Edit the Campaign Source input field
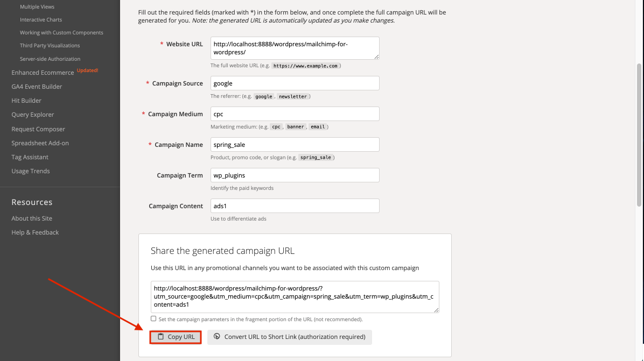This screenshot has width=644, height=361. point(295,83)
